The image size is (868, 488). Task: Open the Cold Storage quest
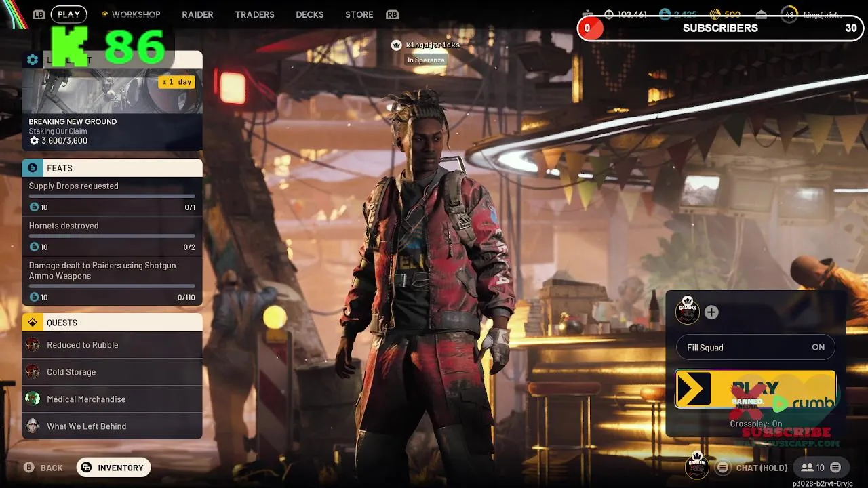coord(112,372)
